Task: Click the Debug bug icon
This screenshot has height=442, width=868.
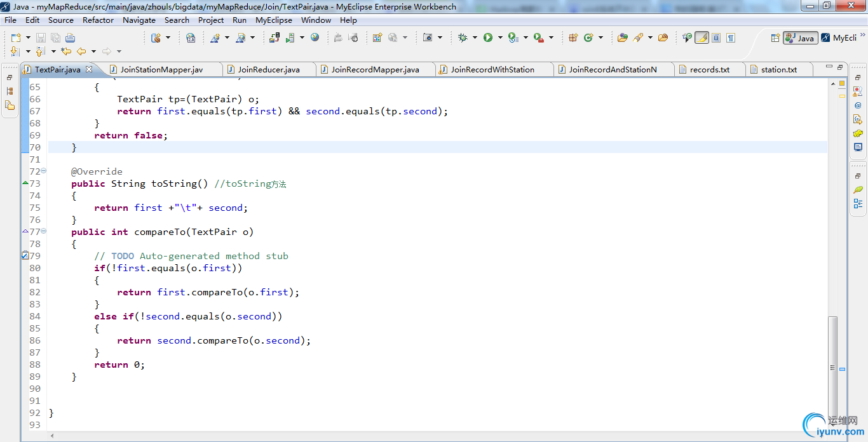Action: point(463,38)
